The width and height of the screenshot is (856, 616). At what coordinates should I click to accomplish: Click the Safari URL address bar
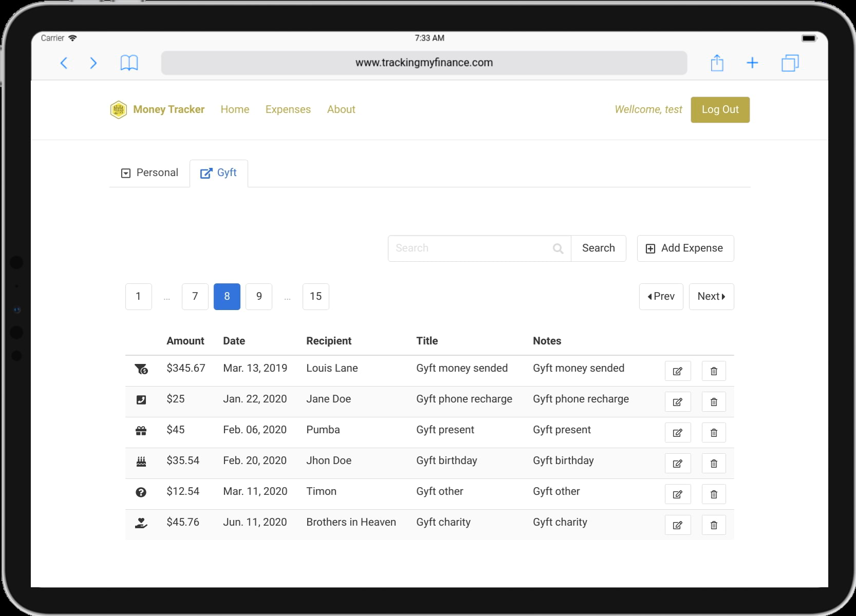tap(424, 63)
